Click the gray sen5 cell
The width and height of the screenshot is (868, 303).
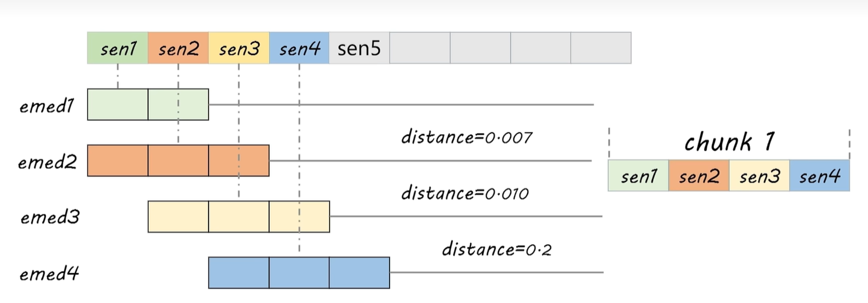coord(359,48)
